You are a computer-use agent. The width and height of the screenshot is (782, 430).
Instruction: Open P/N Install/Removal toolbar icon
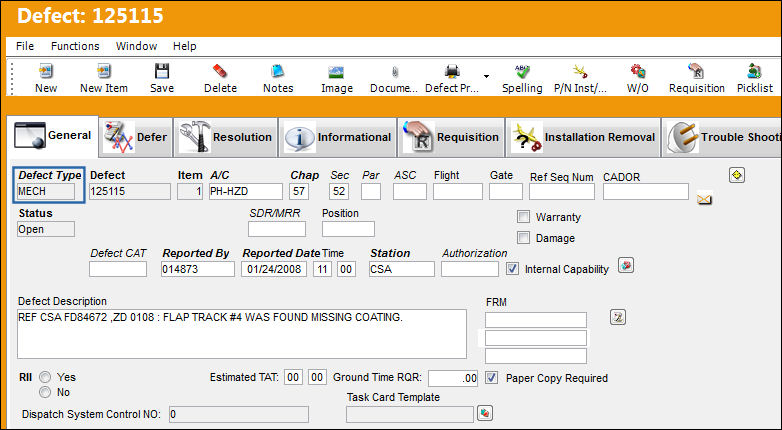coord(580,71)
